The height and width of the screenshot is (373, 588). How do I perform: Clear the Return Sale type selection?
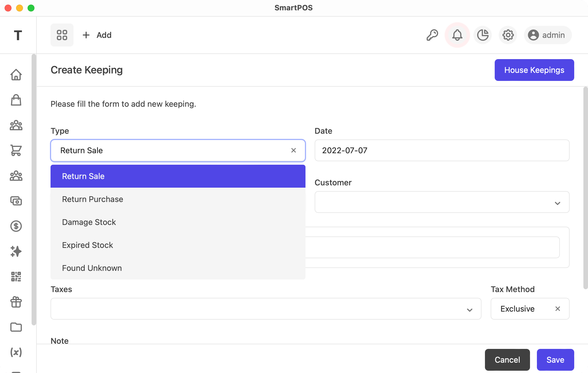point(293,150)
